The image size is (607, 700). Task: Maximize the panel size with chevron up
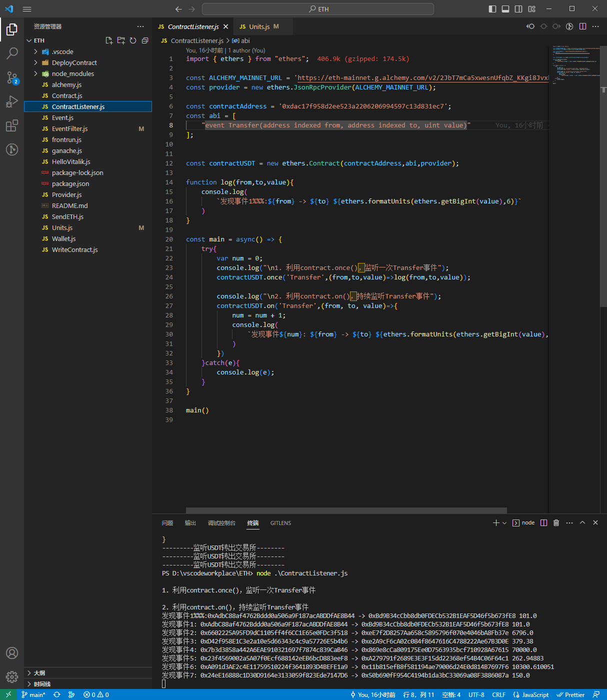click(582, 522)
